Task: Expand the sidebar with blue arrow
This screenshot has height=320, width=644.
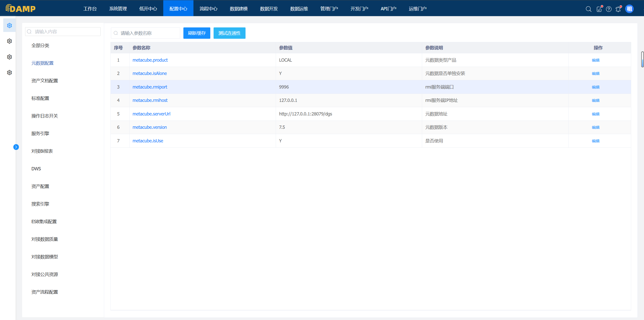Action: [x=16, y=147]
